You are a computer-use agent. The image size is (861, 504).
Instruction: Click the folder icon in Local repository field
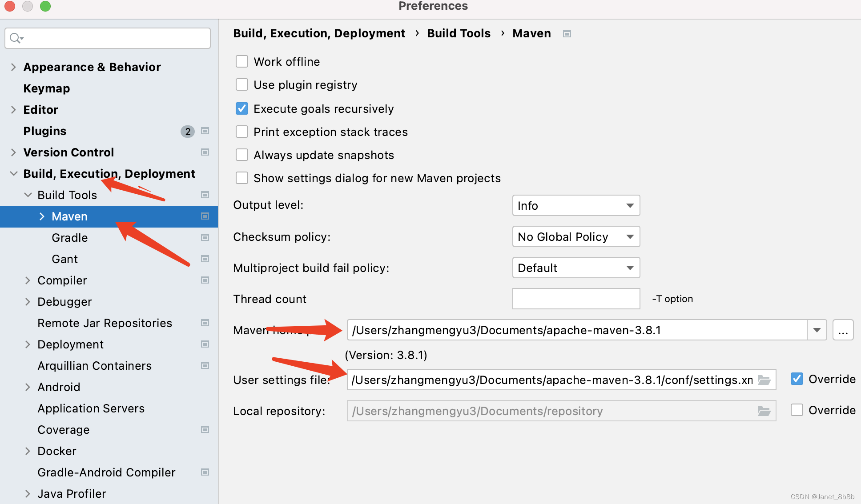click(x=764, y=411)
